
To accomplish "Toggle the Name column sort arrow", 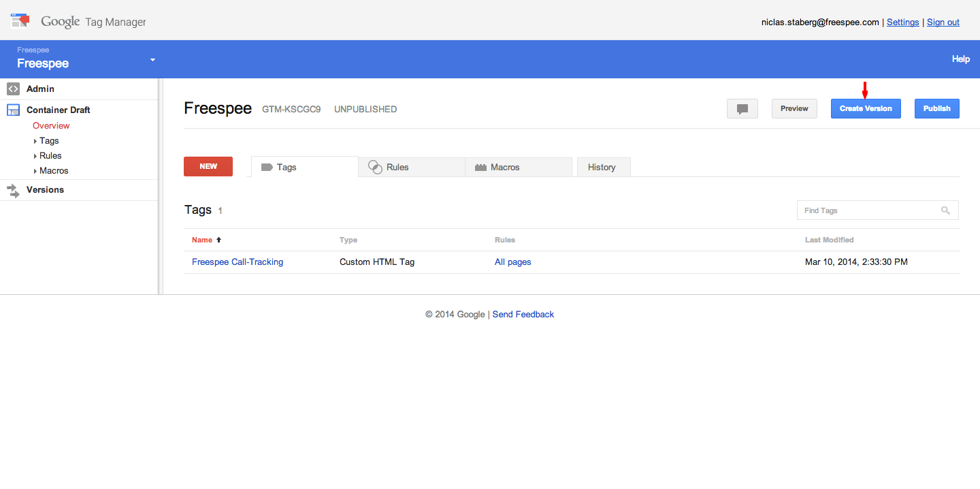I will (x=218, y=240).
